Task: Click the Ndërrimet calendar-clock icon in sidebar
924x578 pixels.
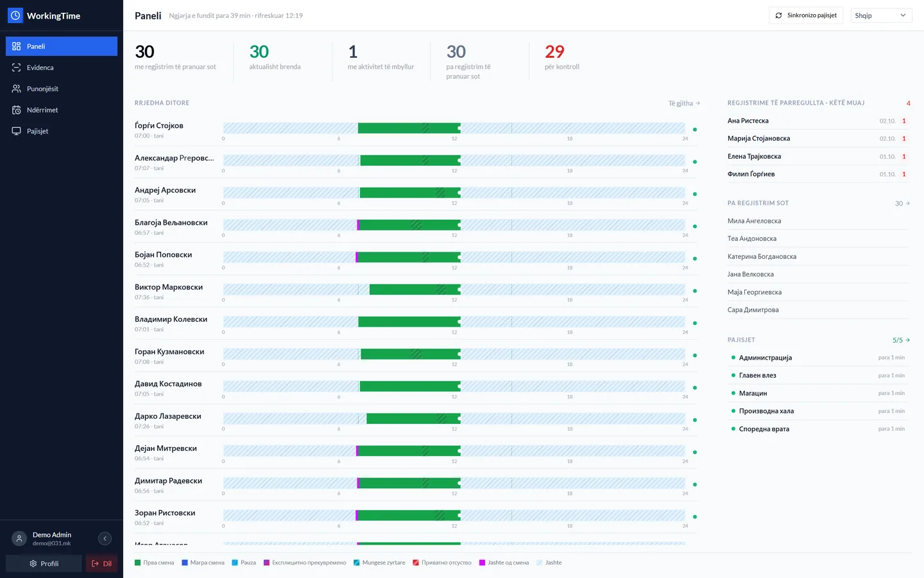Action: click(x=17, y=110)
